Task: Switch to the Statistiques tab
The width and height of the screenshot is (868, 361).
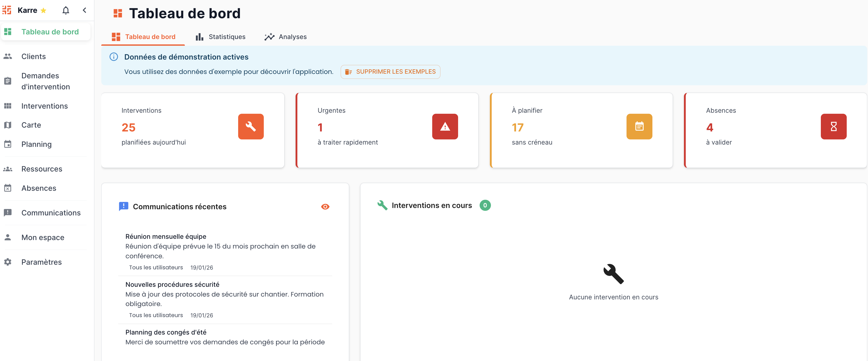Action: (x=220, y=37)
